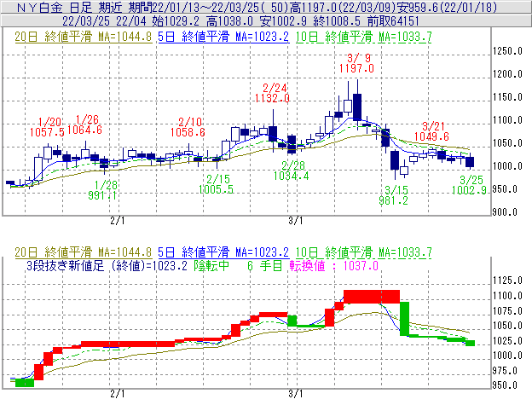Click the 10日 終値平滑 MA=1033.7 label in the lower chart
The height and width of the screenshot is (405, 532).
(x=364, y=252)
